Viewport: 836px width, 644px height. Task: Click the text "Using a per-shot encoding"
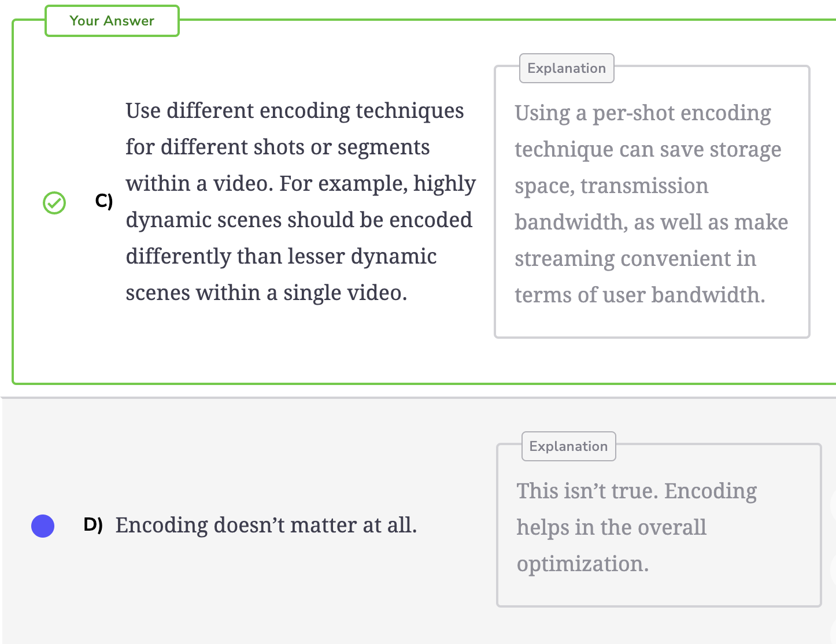(643, 113)
